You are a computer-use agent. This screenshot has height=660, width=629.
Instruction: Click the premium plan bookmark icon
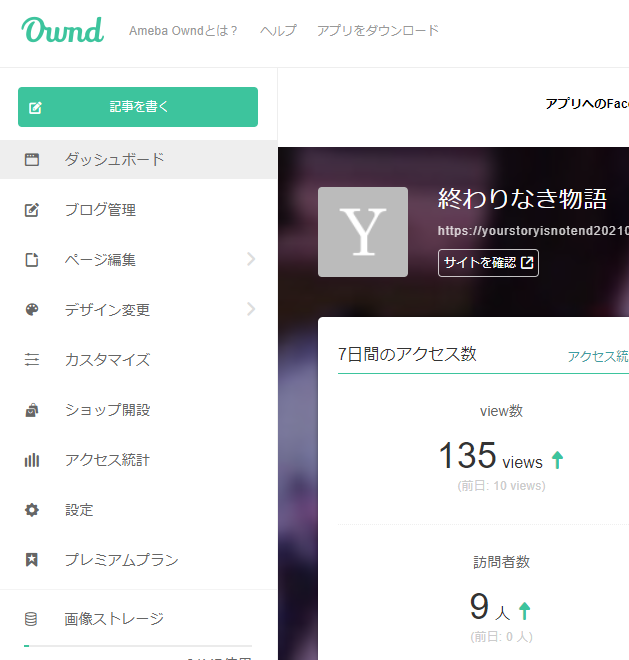pyautogui.click(x=32, y=560)
